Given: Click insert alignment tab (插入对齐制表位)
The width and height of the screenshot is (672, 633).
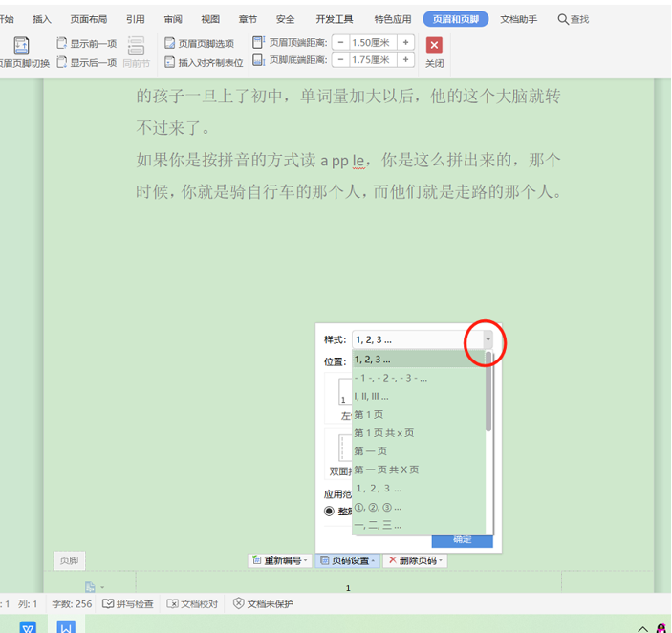Looking at the screenshot, I should click(204, 62).
